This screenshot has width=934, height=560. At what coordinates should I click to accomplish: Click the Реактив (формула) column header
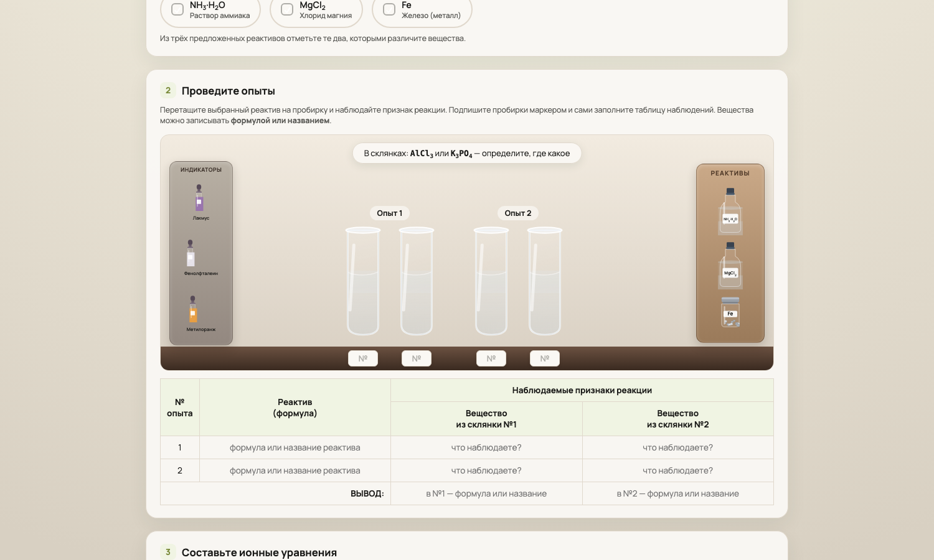click(x=295, y=408)
